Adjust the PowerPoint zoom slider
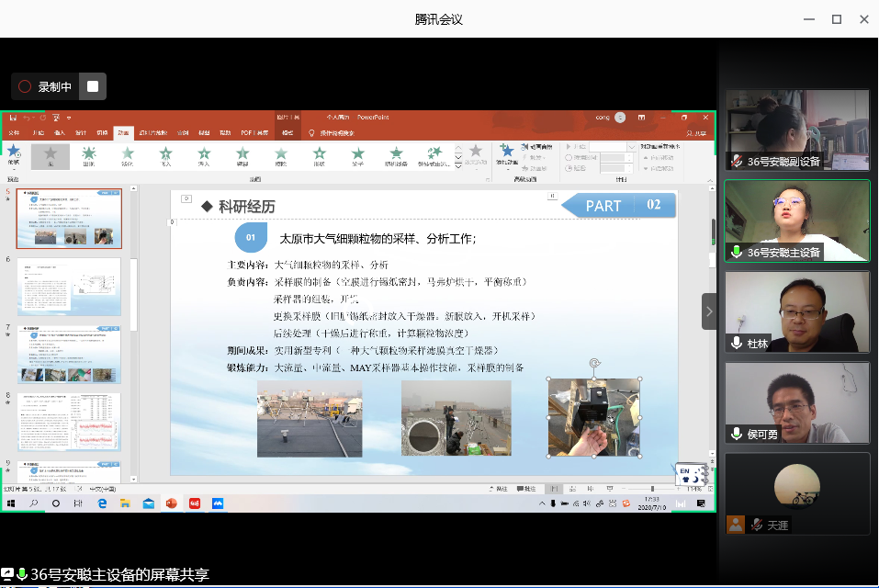The height and width of the screenshot is (588, 879). tap(652, 489)
